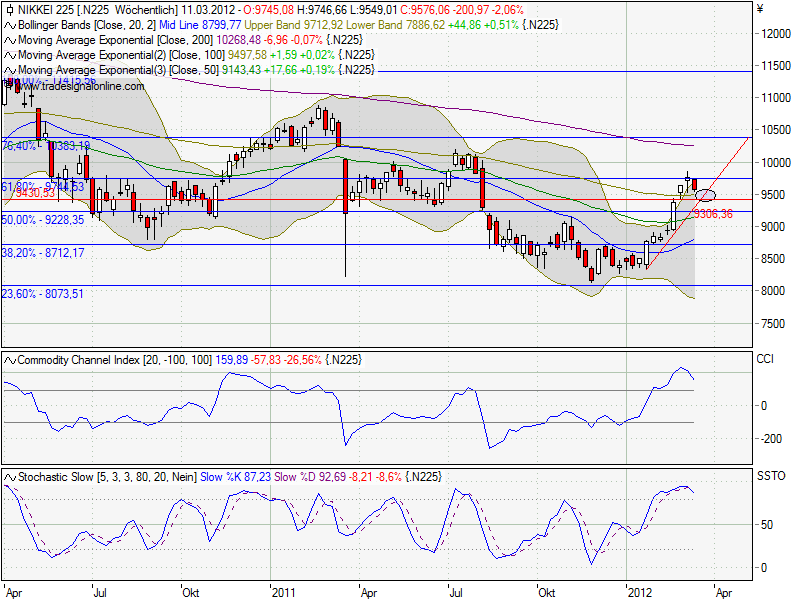Click the 38,20% - 8712,17 Fibonacci label
This screenshot has width=800, height=600.
point(43,253)
